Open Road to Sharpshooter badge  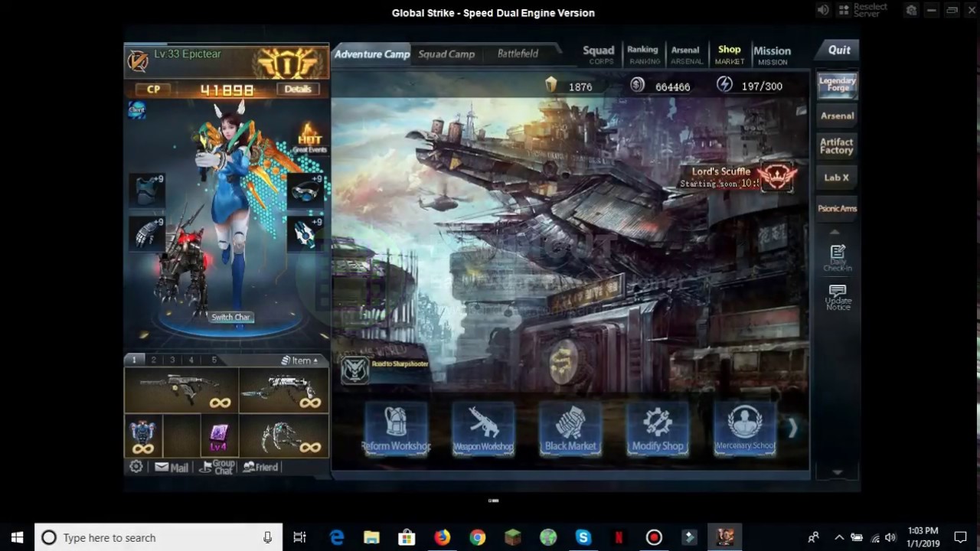(x=354, y=370)
